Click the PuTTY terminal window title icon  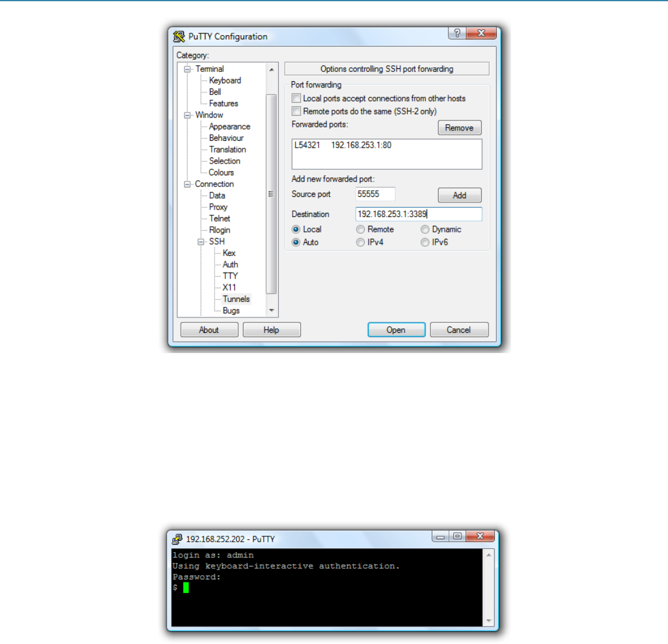click(177, 539)
